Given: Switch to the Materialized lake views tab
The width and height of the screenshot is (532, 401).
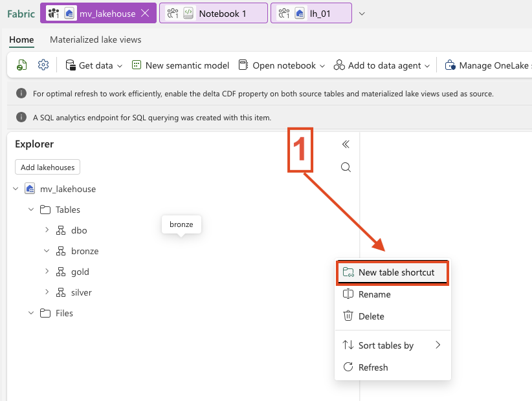Looking at the screenshot, I should pos(95,39).
